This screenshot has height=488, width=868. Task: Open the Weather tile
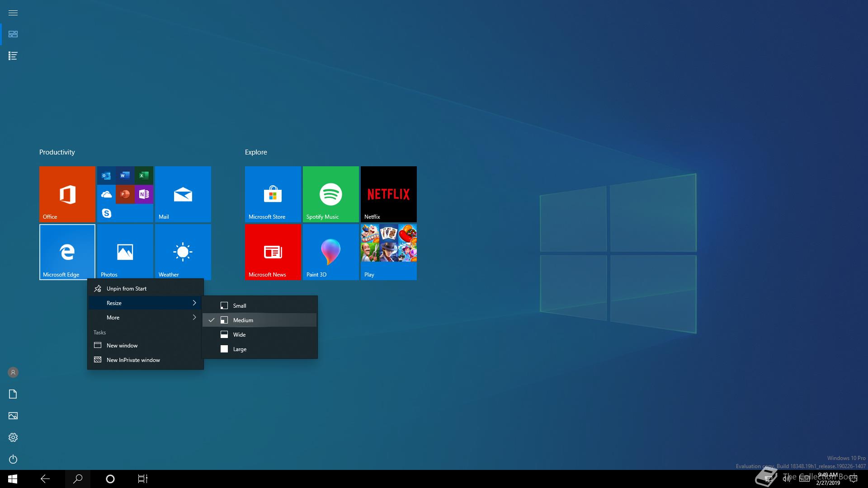[183, 252]
